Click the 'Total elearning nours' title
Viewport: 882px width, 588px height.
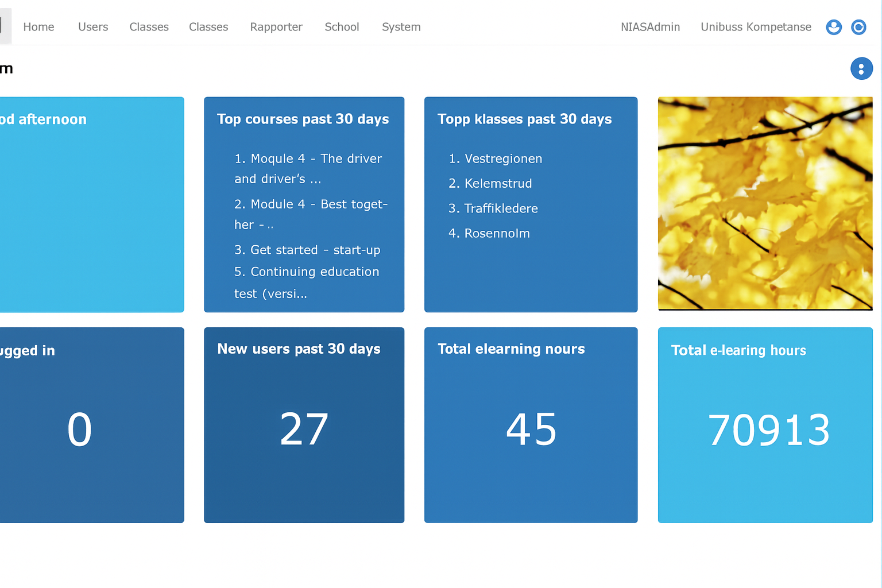tap(511, 349)
